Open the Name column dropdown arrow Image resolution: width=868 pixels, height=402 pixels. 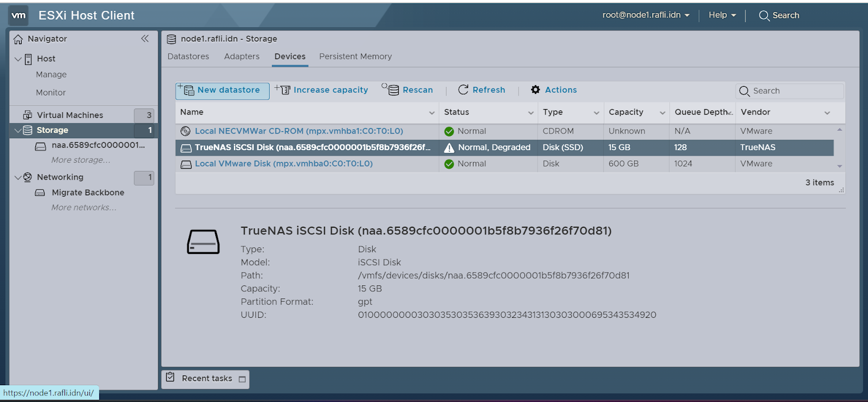click(432, 113)
